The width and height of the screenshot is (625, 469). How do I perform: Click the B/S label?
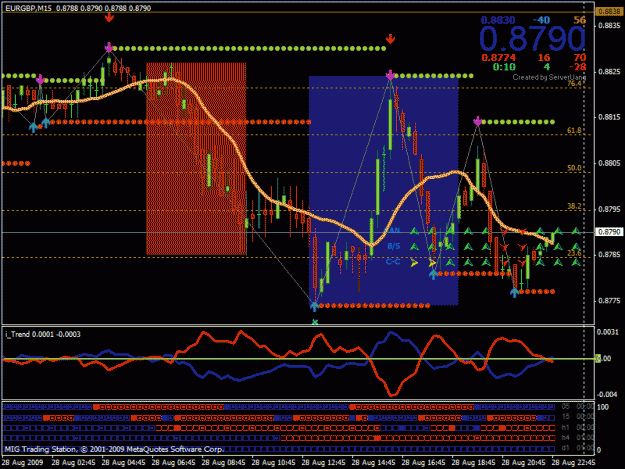(x=394, y=246)
